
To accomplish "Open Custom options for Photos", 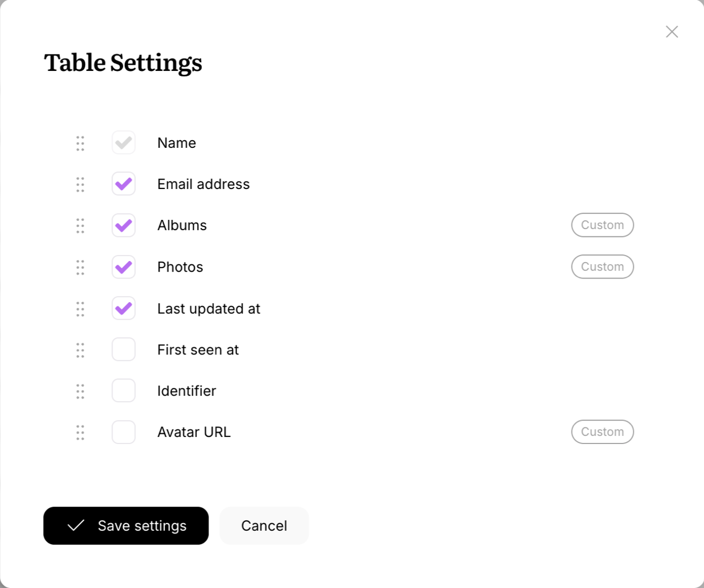I will 602,267.
